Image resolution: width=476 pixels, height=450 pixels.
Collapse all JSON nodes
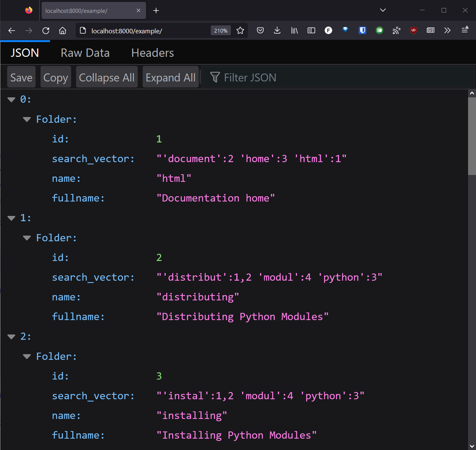tap(107, 77)
